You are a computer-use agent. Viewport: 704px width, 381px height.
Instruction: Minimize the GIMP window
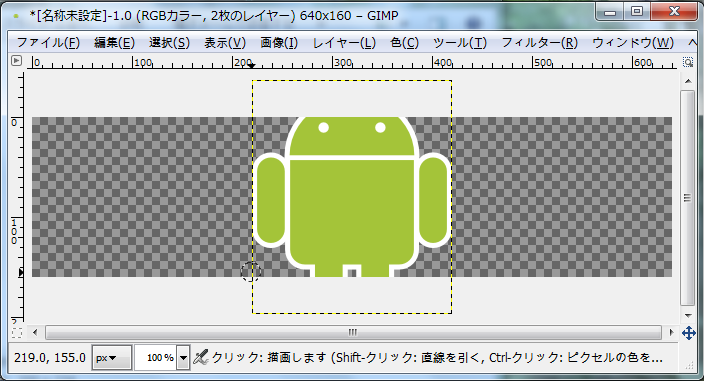point(610,12)
